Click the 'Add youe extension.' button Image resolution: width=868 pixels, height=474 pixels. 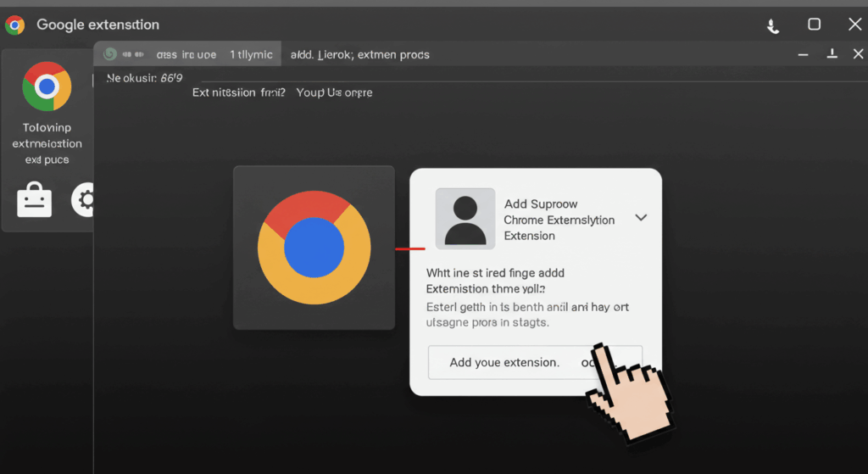coord(535,362)
